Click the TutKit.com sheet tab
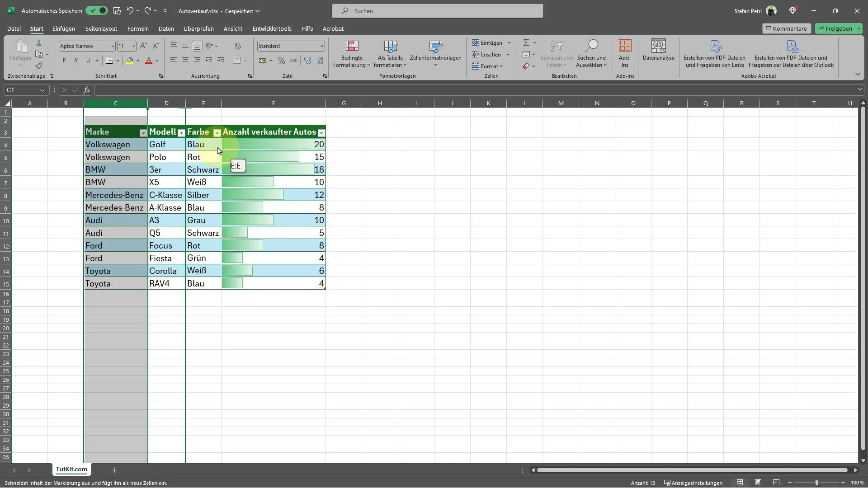The width and height of the screenshot is (868, 488). (x=71, y=469)
